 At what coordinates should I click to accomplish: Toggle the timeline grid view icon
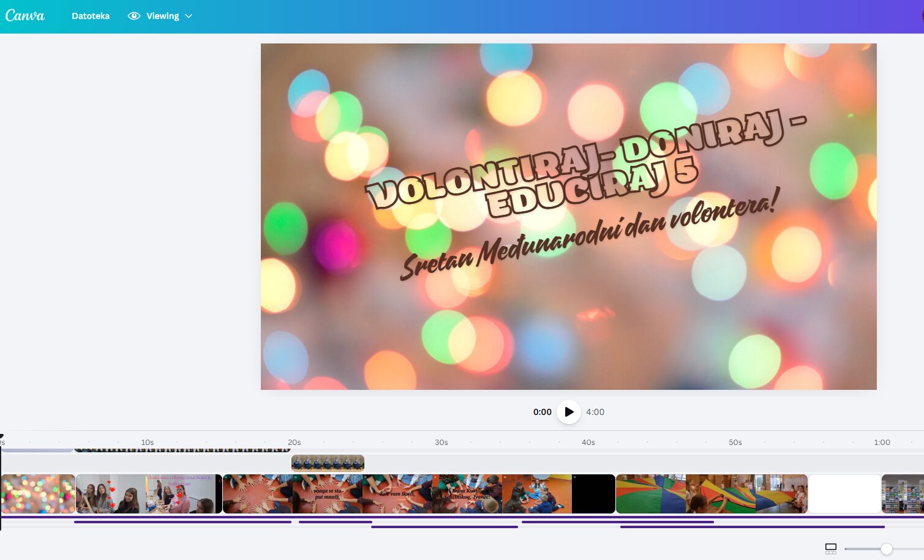coord(830,549)
